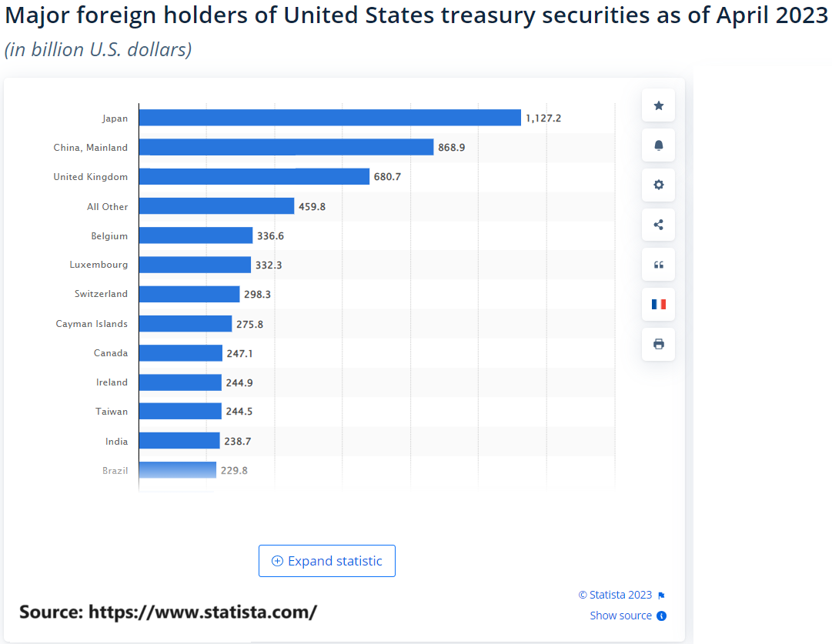Click the print icon

pos(658,344)
